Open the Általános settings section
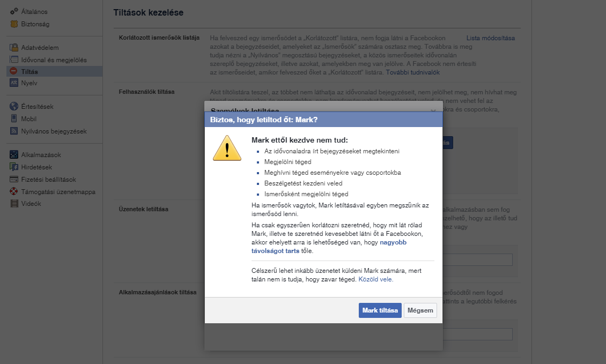The height and width of the screenshot is (364, 606). [34, 12]
